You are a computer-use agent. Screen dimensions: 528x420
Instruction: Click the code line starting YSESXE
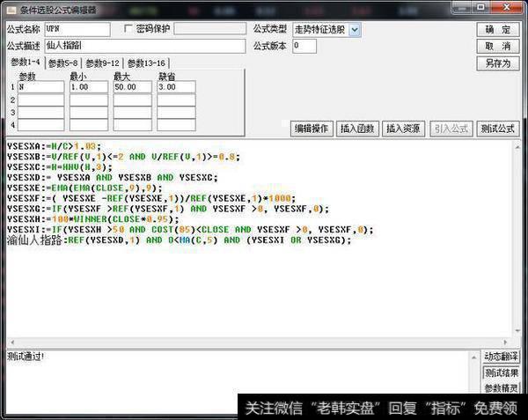[x=84, y=188]
